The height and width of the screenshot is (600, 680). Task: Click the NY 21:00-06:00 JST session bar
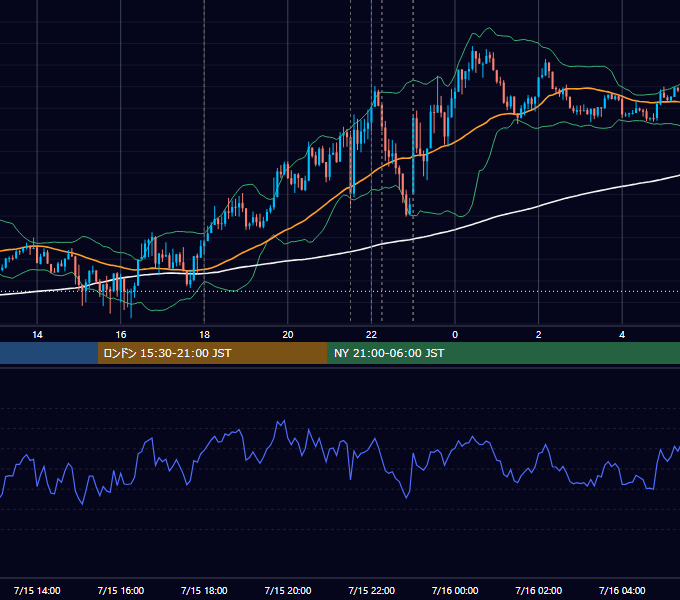pyautogui.click(x=503, y=353)
